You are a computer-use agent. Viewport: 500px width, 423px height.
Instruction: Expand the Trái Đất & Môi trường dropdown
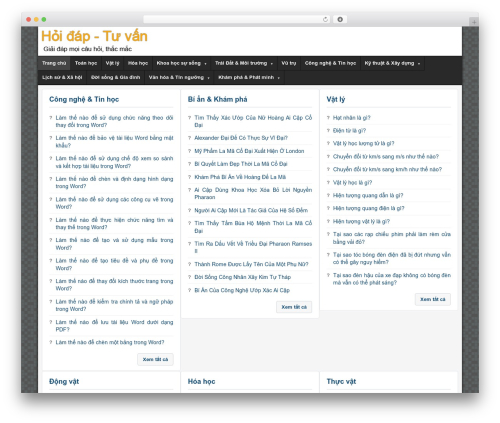tap(244, 63)
